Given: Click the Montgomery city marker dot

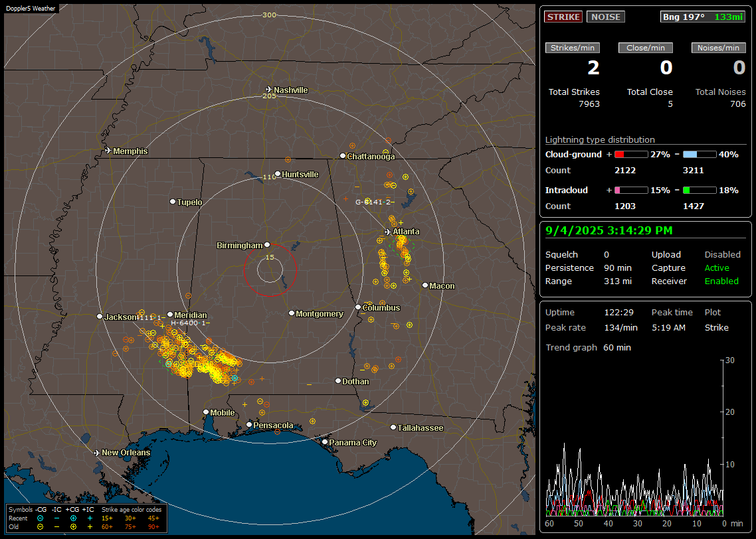Looking at the screenshot, I should click(x=292, y=313).
